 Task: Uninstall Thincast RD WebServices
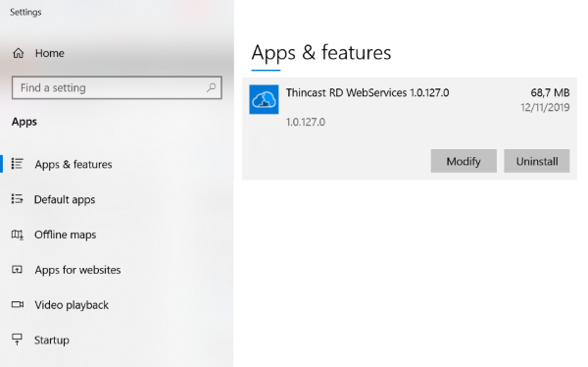coord(537,161)
